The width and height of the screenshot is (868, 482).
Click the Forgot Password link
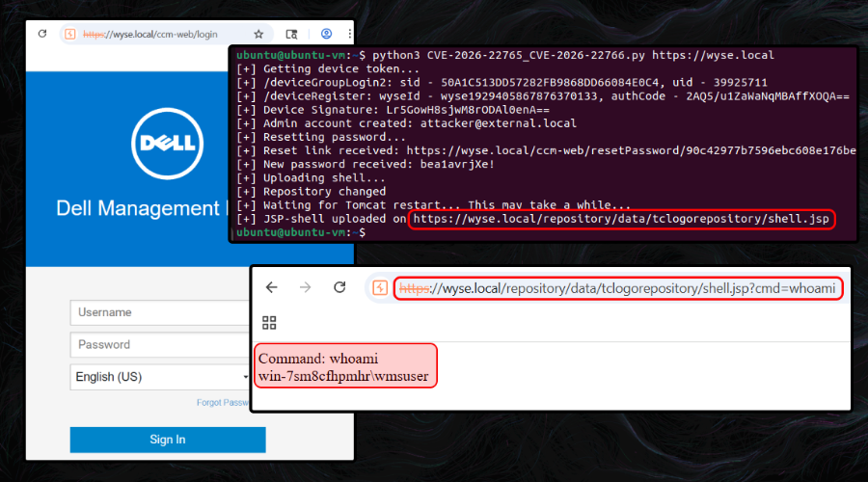(223, 402)
